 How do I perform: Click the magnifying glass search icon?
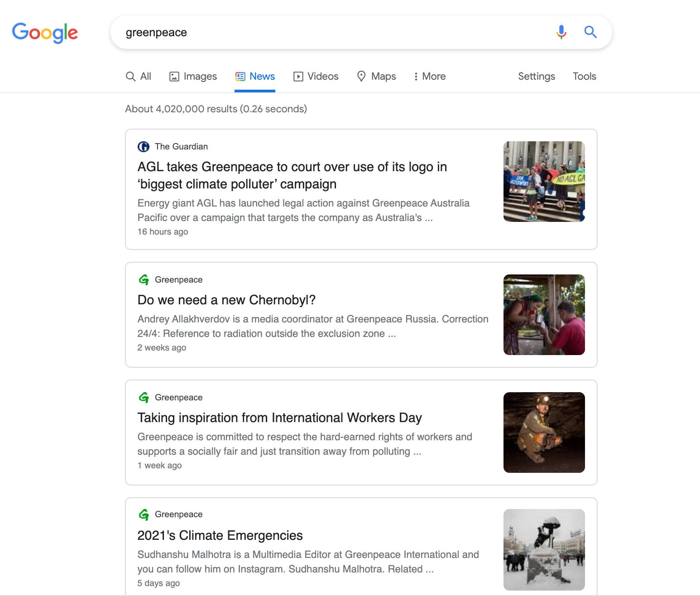(590, 32)
